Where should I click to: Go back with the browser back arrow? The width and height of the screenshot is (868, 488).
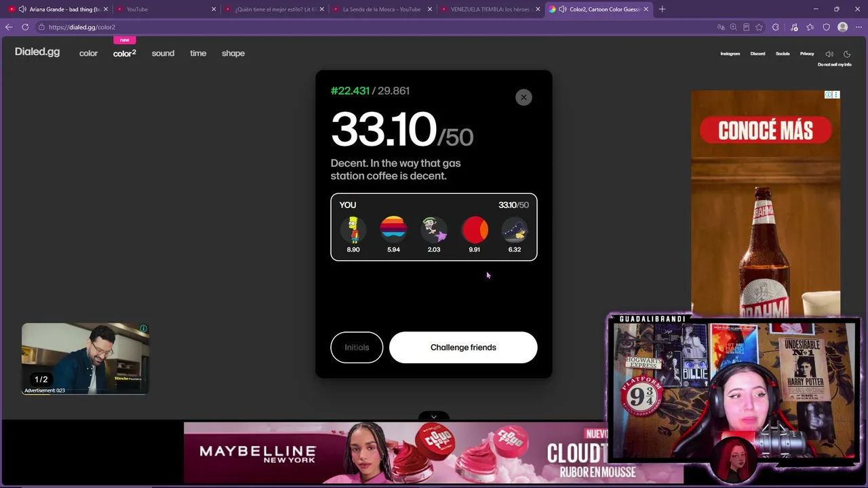click(x=9, y=27)
